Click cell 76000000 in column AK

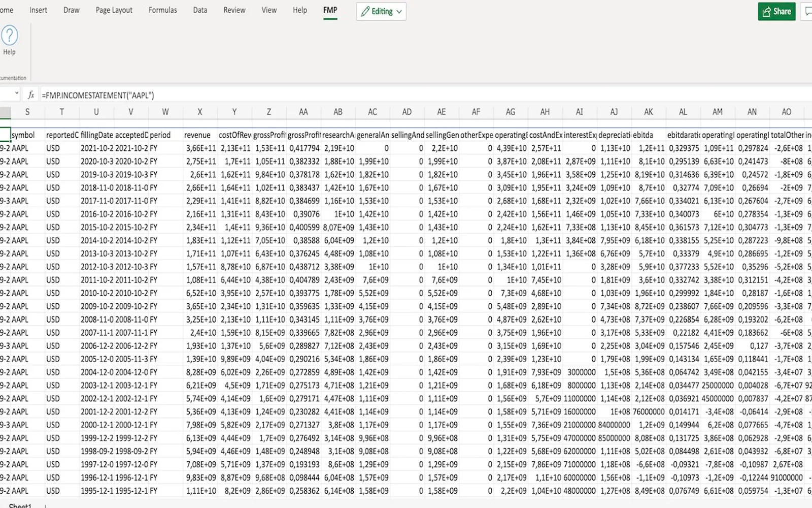[x=649, y=411]
